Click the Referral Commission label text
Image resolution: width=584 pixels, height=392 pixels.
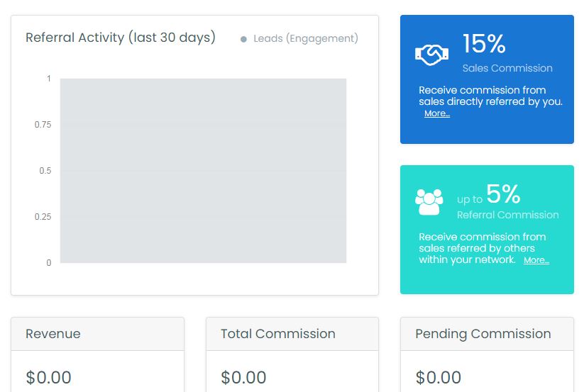point(507,215)
